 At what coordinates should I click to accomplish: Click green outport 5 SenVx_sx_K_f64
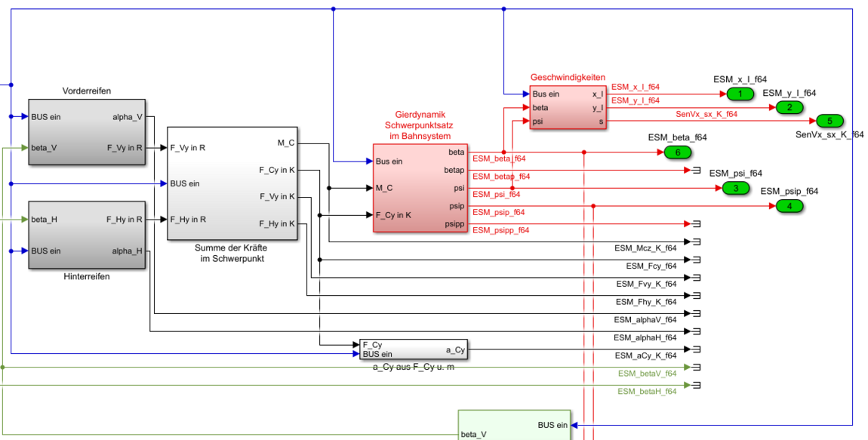click(829, 121)
